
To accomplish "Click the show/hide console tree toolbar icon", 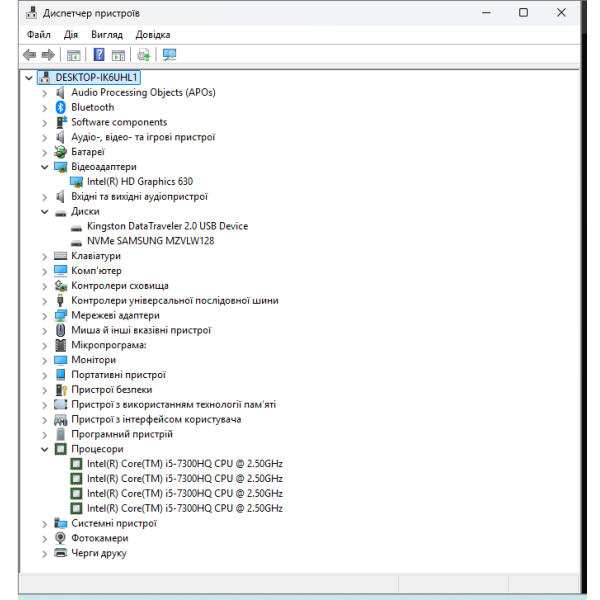I will pos(73,55).
